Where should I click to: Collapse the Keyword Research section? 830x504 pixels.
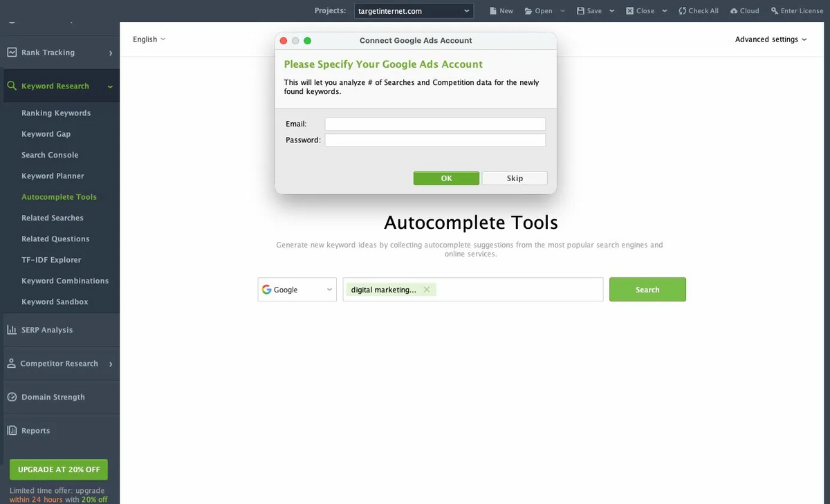pyautogui.click(x=110, y=86)
